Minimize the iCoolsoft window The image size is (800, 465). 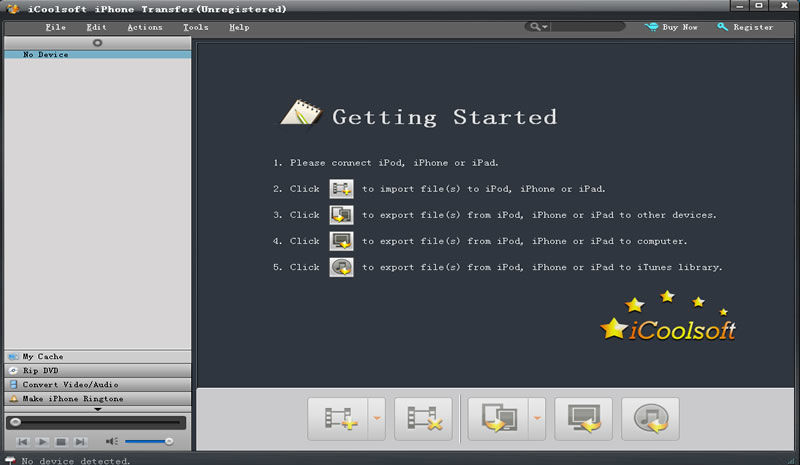point(739,6)
